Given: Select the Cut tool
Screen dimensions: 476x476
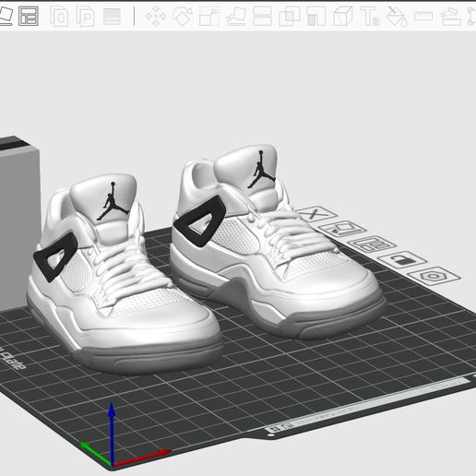Looking at the screenshot, I should [262, 17].
